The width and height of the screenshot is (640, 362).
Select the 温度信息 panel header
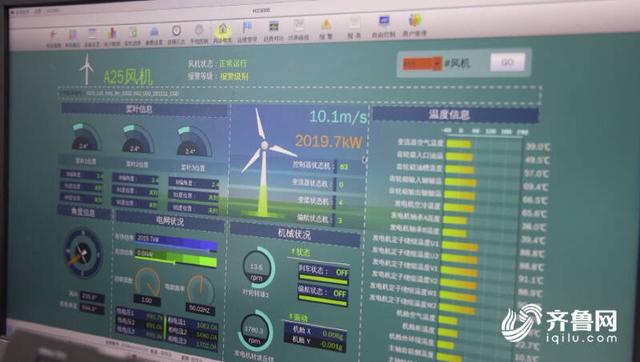(x=455, y=115)
